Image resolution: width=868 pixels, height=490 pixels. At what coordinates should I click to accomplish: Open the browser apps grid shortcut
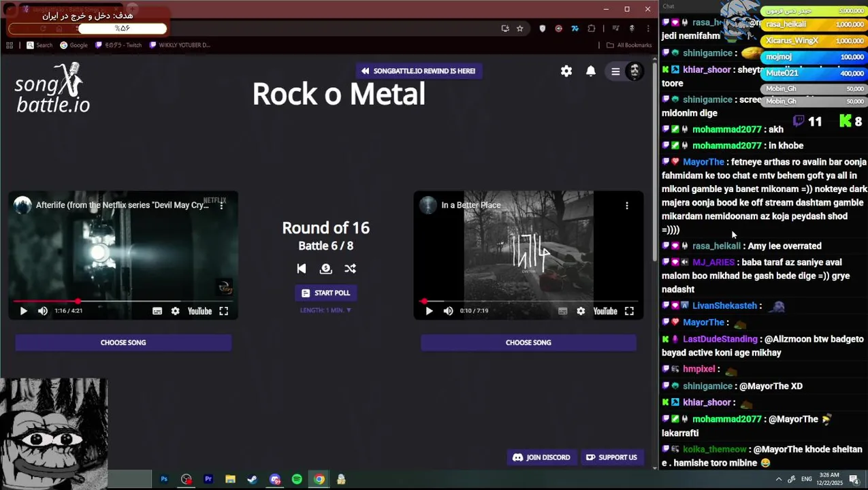(10, 45)
